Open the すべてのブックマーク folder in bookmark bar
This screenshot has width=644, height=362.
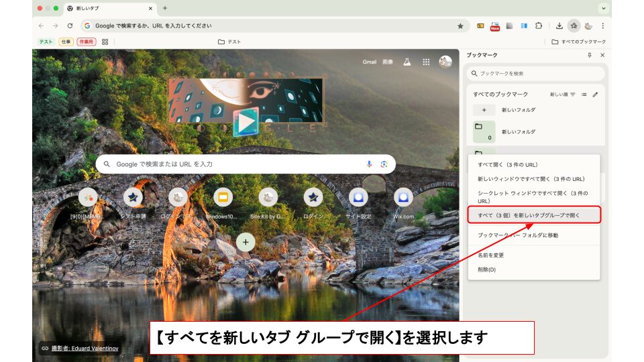(578, 42)
